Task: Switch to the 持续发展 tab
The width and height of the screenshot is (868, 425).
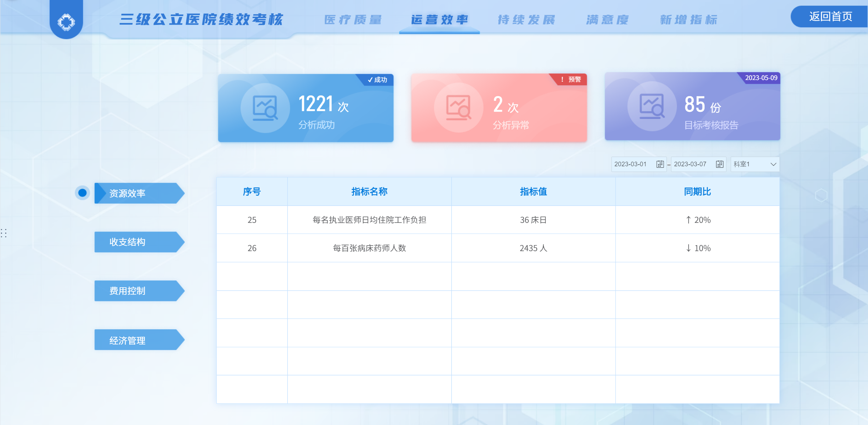Action: (526, 20)
